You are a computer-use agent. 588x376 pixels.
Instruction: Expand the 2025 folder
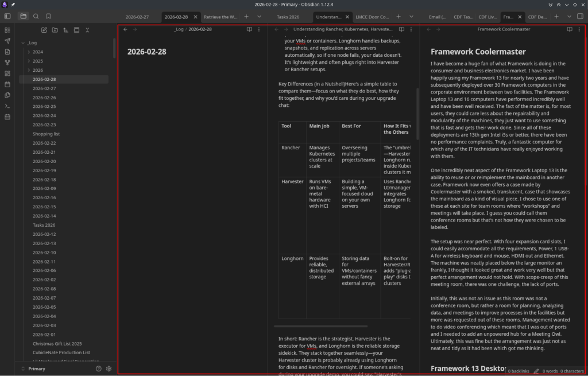coord(29,61)
